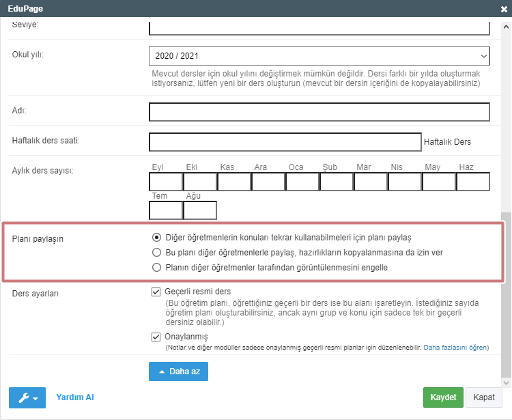The width and height of the screenshot is (512, 420).
Task: Follow the 'Daha fazlasını öğren' link
Action: 455,348
